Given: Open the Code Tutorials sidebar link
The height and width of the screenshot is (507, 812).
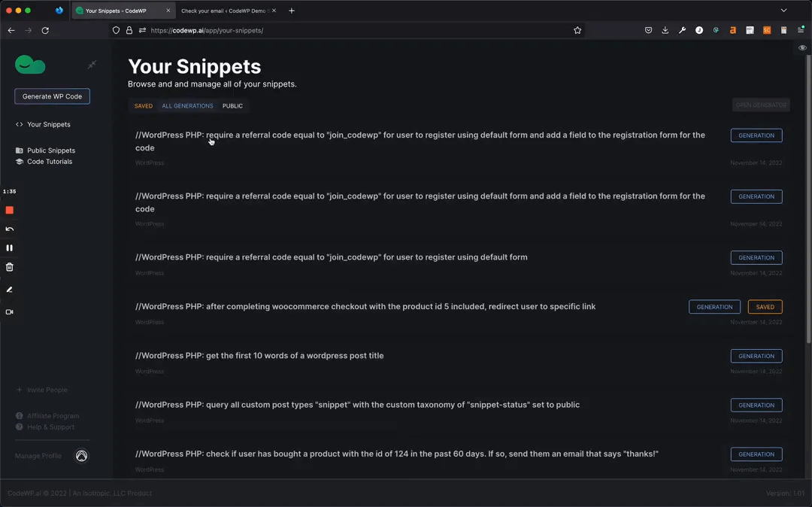Looking at the screenshot, I should tap(50, 162).
